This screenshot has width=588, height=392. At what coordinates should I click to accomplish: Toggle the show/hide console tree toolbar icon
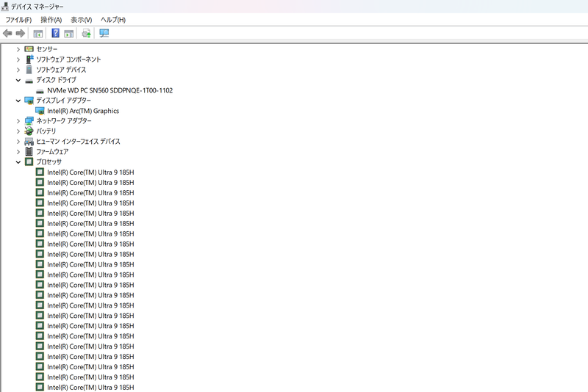pos(38,34)
